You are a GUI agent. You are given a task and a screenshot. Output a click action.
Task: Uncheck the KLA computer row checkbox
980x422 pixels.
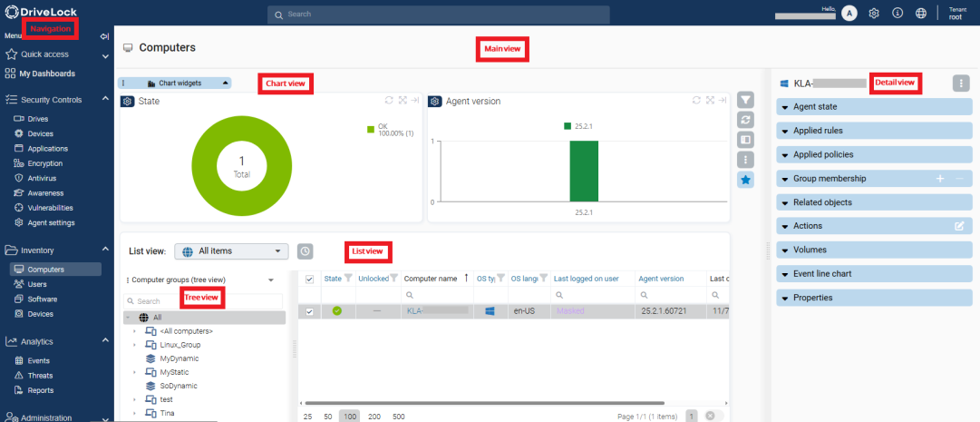click(x=311, y=311)
